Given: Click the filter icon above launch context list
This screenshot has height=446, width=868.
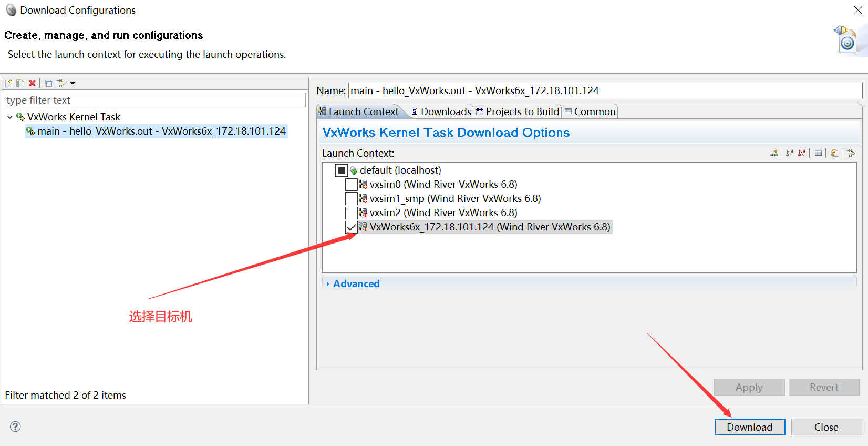Looking at the screenshot, I should tap(851, 153).
